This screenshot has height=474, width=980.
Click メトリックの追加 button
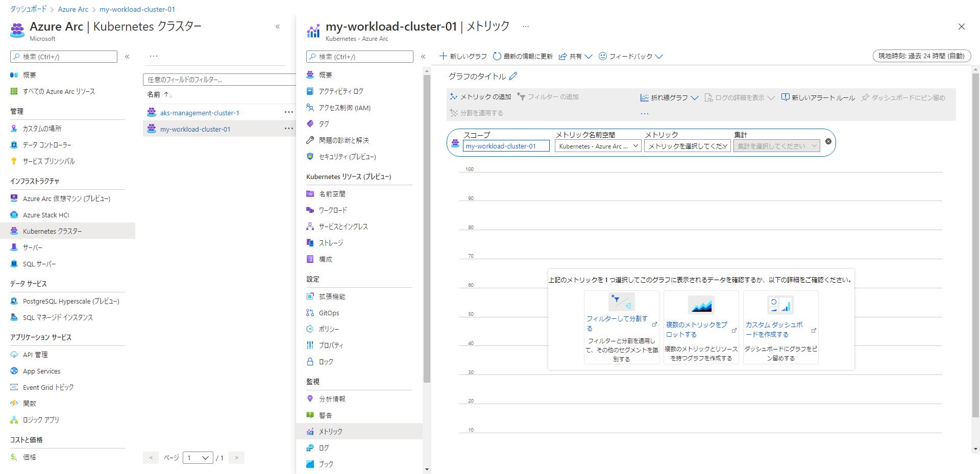480,96
